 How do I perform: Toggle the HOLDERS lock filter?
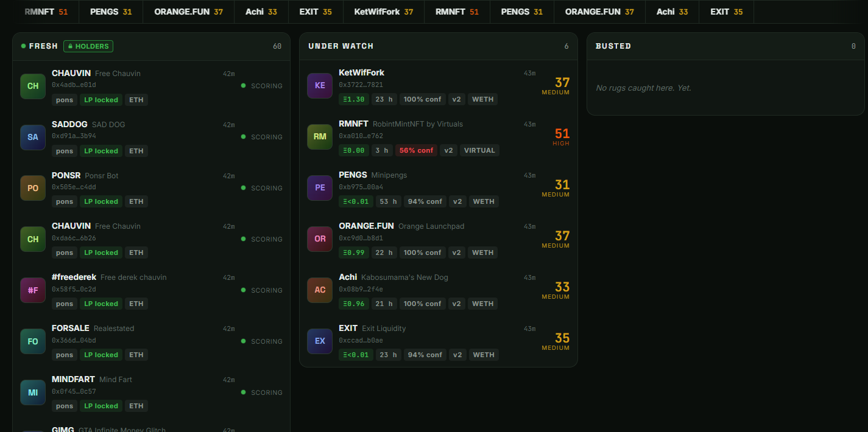(88, 46)
